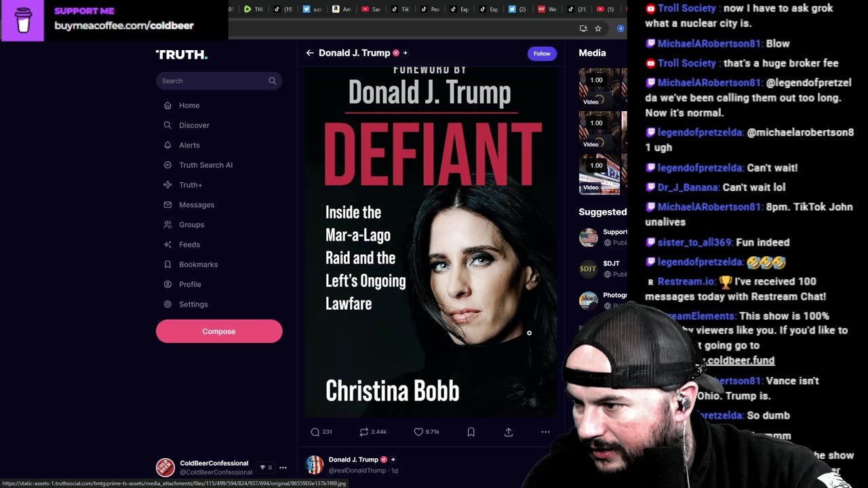Click the Donald J. Trump avatar below the post
The width and height of the screenshot is (868, 488).
315,464
